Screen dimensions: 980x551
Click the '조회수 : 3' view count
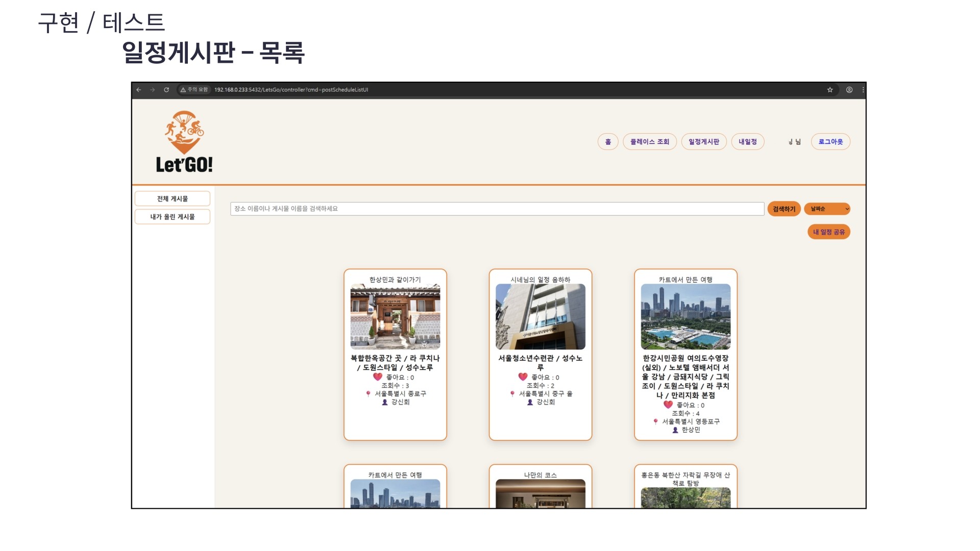coord(395,386)
